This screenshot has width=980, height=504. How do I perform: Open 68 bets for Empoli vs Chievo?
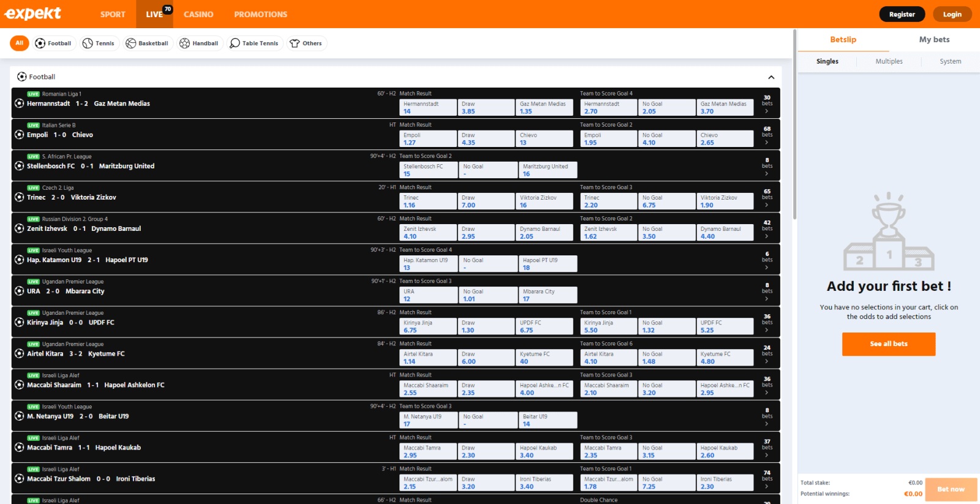(767, 135)
